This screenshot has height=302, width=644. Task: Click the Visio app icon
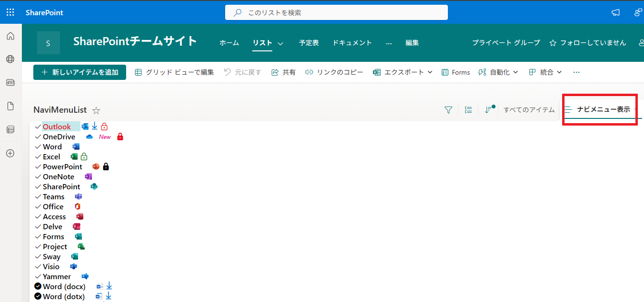[x=73, y=266]
